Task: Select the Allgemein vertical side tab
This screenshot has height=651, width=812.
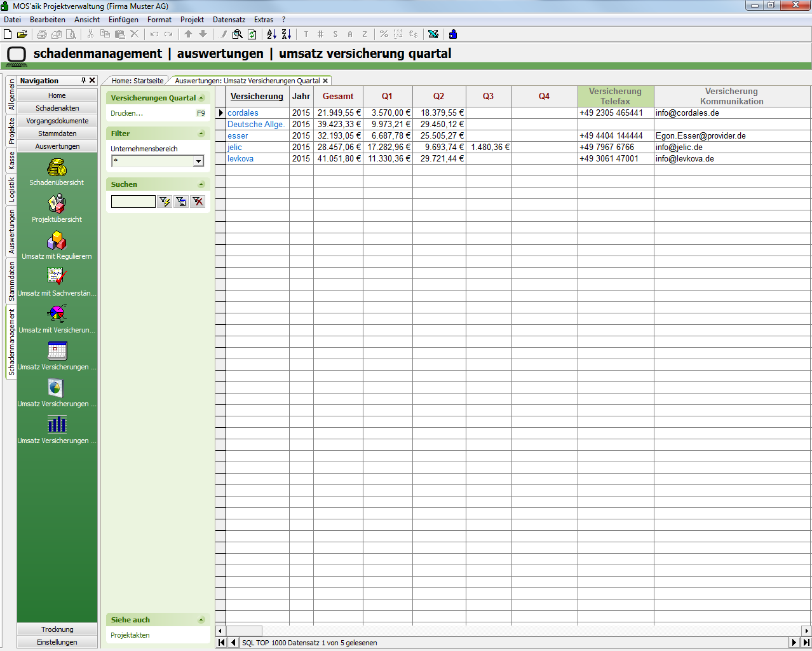Action: [11, 95]
